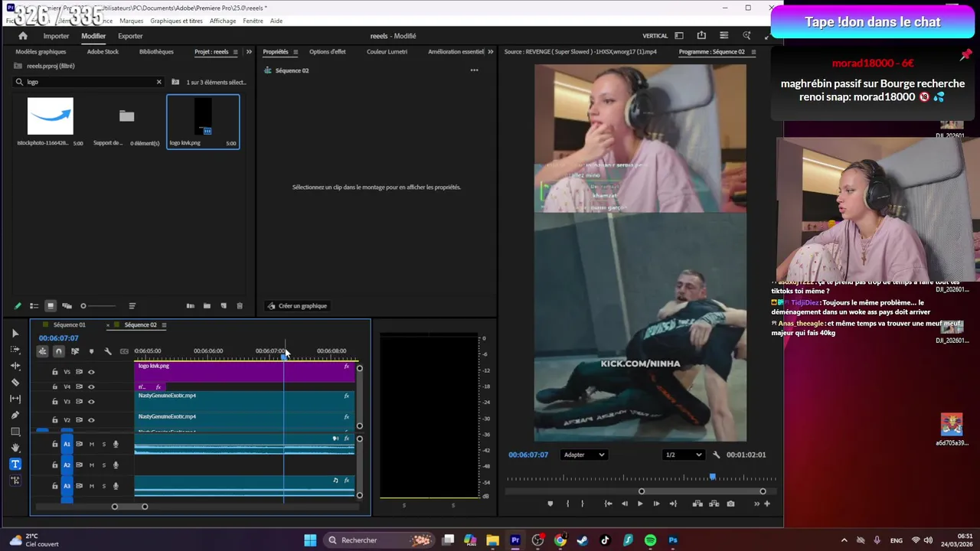Click Créer un graphique button
Image resolution: width=980 pixels, height=551 pixels.
point(297,306)
